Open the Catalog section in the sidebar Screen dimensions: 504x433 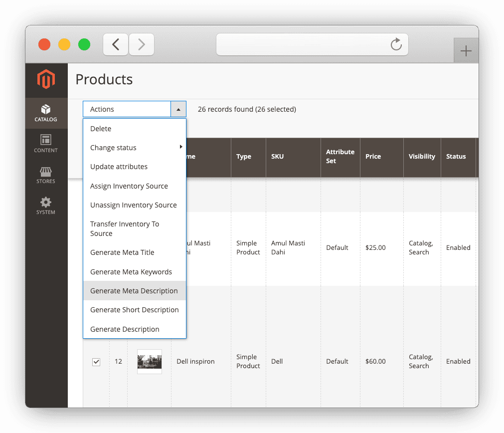pos(46,113)
